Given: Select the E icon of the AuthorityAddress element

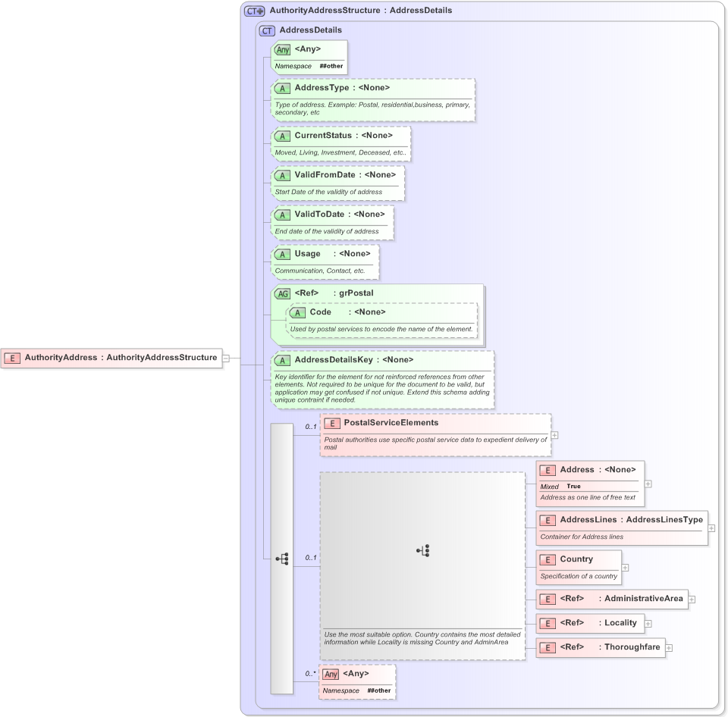Looking at the screenshot, I should pos(12,358).
